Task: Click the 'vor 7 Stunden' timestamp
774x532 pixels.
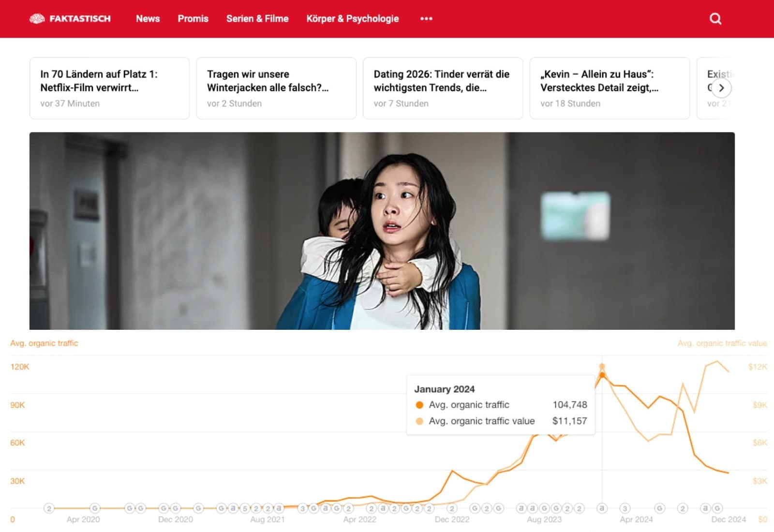Action: click(401, 103)
